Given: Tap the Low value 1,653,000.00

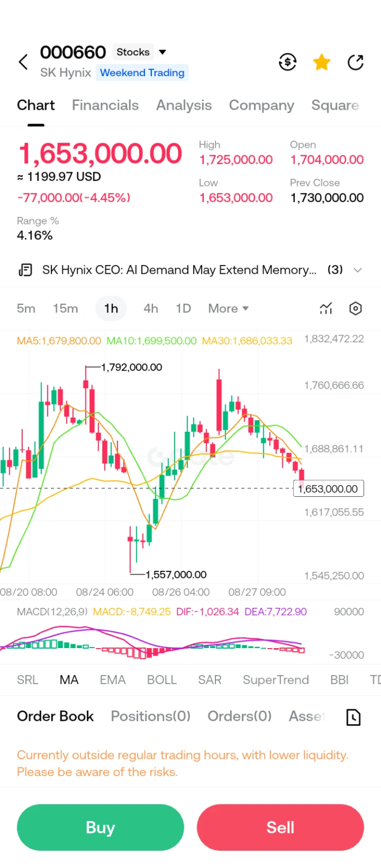Looking at the screenshot, I should click(236, 198).
